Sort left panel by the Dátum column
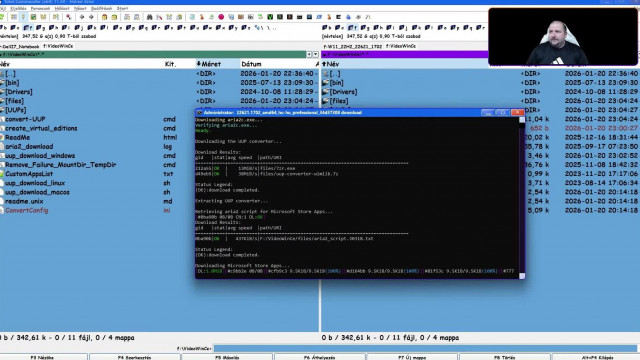This screenshot has height=360, width=640. point(277,64)
